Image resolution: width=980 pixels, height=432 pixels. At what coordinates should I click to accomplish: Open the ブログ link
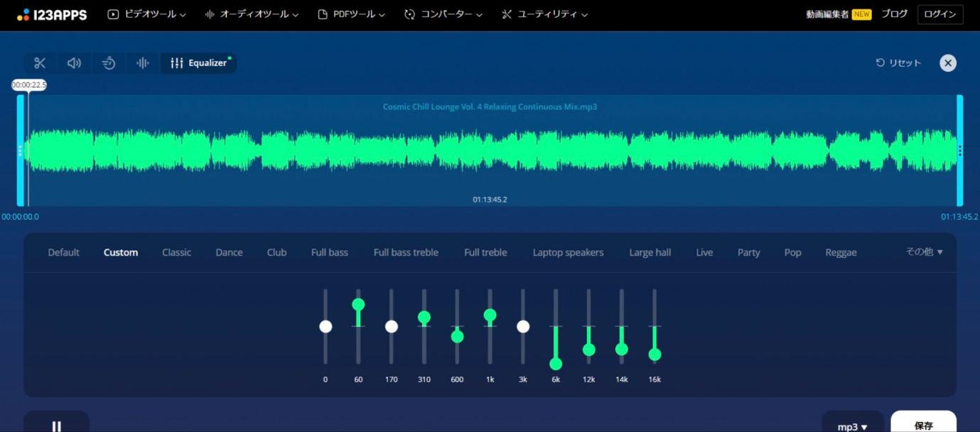coord(894,14)
